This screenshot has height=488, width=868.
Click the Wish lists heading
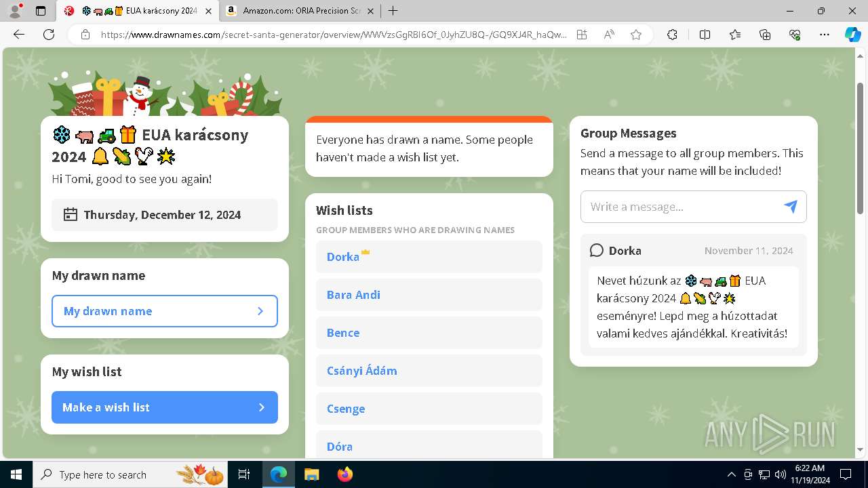pos(344,211)
